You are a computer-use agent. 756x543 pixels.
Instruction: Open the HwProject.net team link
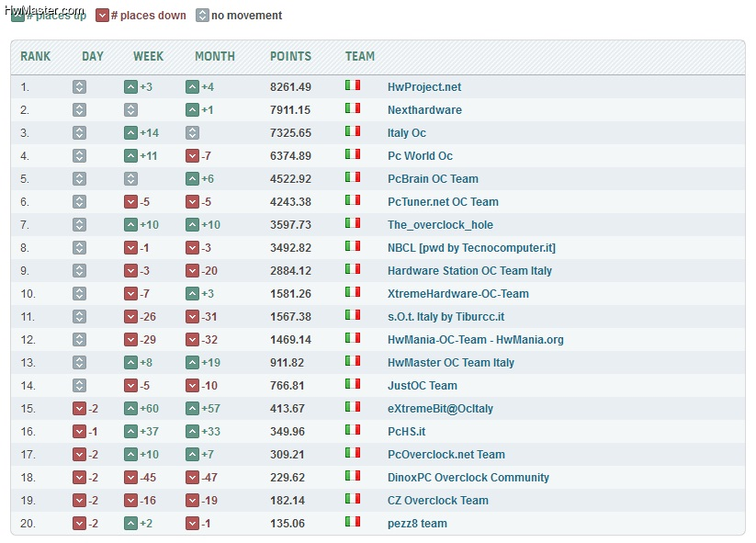click(423, 86)
